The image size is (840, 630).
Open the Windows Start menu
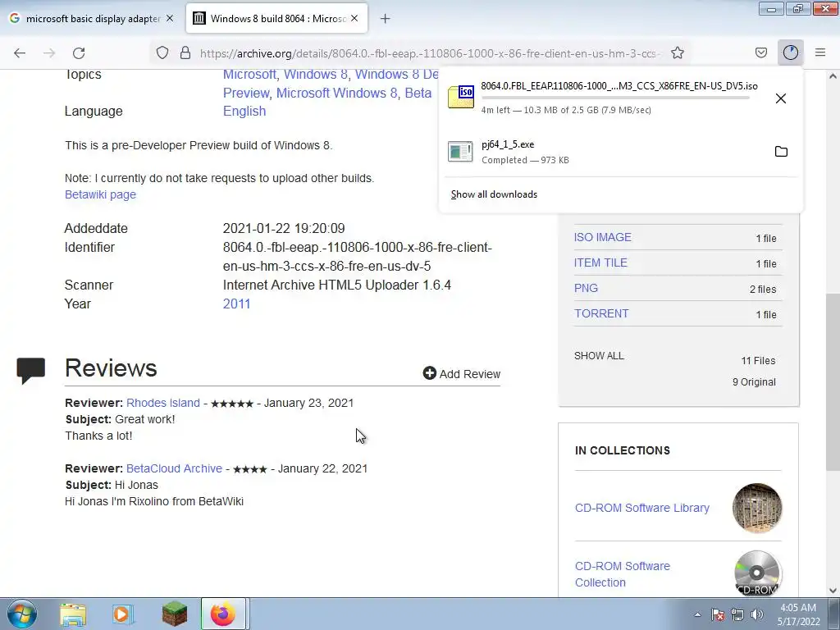pyautogui.click(x=22, y=614)
